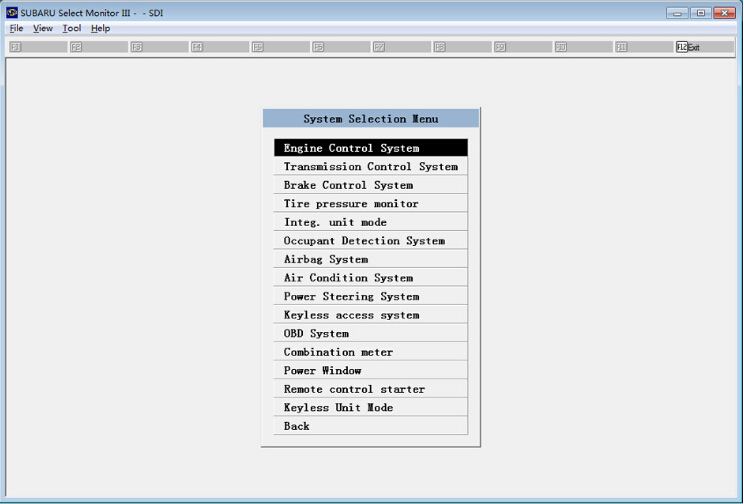Click the disabled F3 toolbar button
This screenshot has width=744, height=504.
[159, 47]
